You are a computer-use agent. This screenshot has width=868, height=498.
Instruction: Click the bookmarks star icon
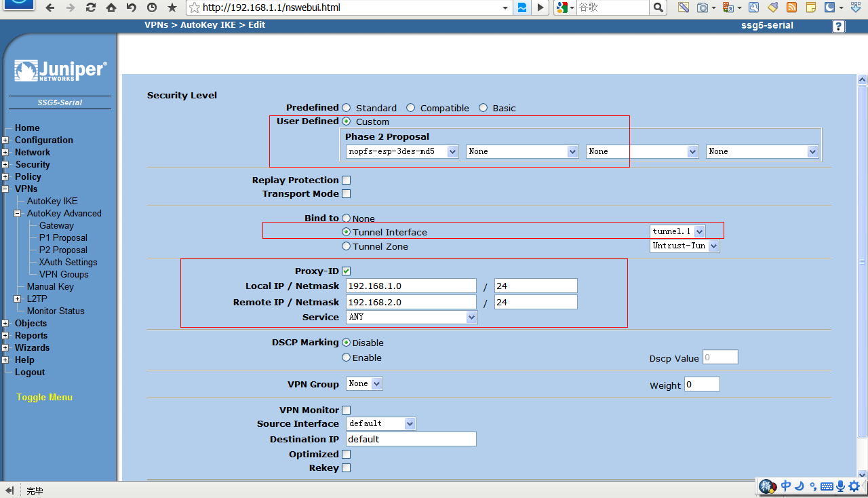pyautogui.click(x=172, y=8)
